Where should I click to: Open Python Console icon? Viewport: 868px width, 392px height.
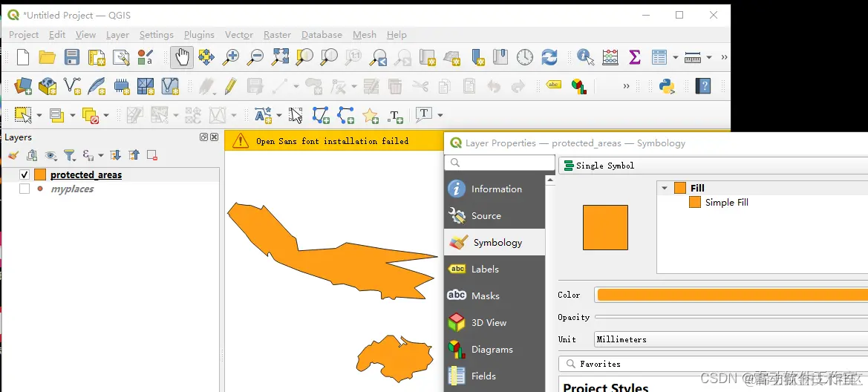pyautogui.click(x=667, y=86)
